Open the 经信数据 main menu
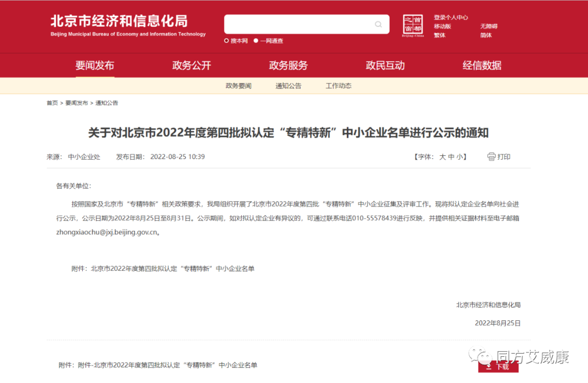The height and width of the screenshot is (383, 588). coord(482,65)
